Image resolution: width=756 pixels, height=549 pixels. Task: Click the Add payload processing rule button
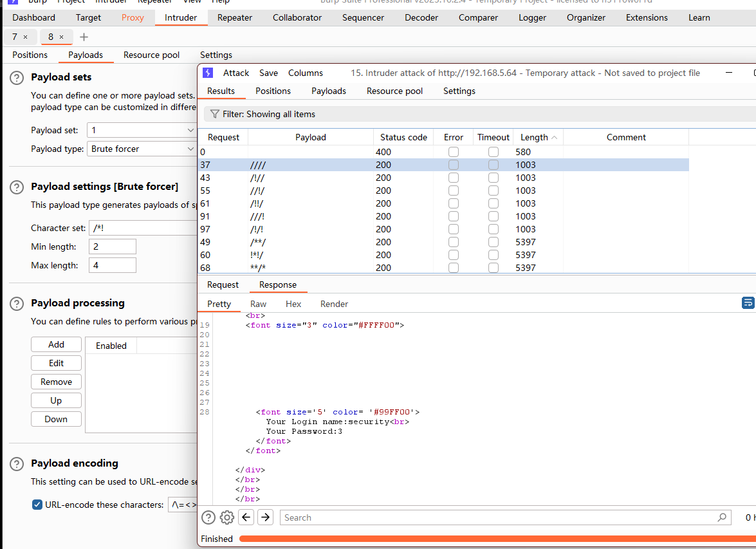(x=56, y=344)
